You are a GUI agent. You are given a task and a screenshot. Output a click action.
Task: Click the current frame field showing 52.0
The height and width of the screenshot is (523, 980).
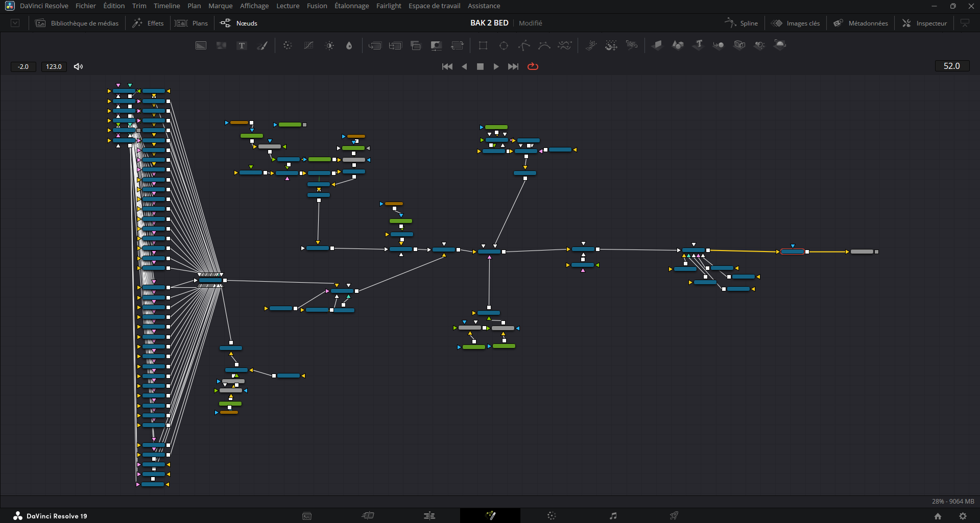tap(951, 66)
